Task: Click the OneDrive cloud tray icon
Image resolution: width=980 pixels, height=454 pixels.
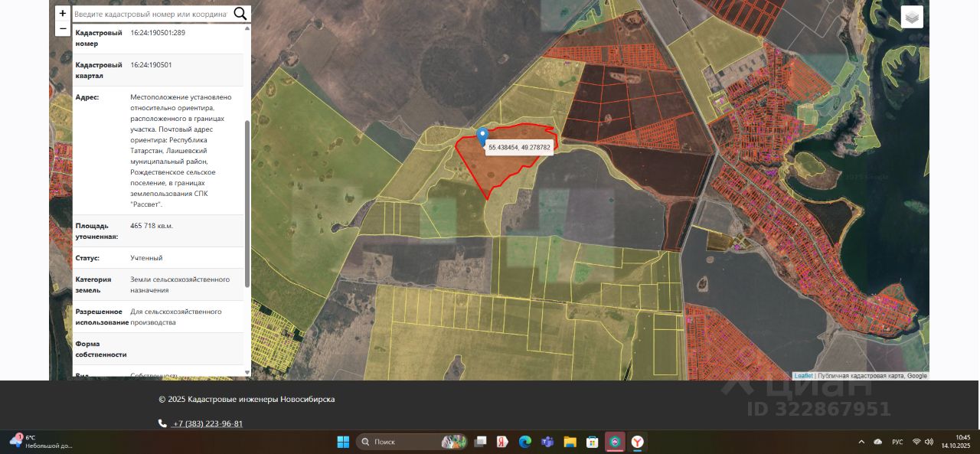Action: click(877, 442)
